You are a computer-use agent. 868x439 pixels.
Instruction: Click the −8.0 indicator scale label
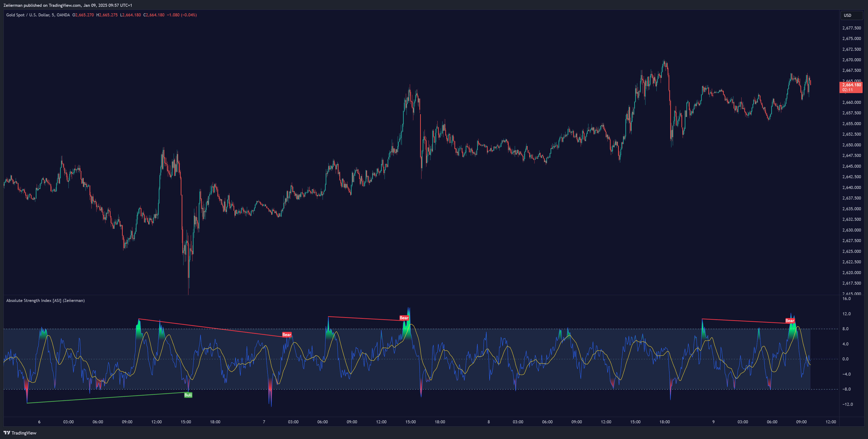[x=846, y=389]
